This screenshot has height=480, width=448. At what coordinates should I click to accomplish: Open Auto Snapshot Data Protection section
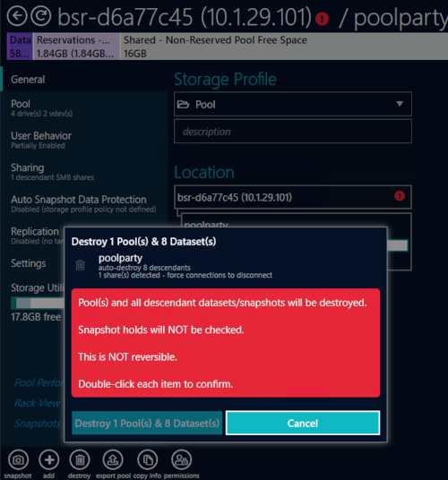(x=84, y=203)
